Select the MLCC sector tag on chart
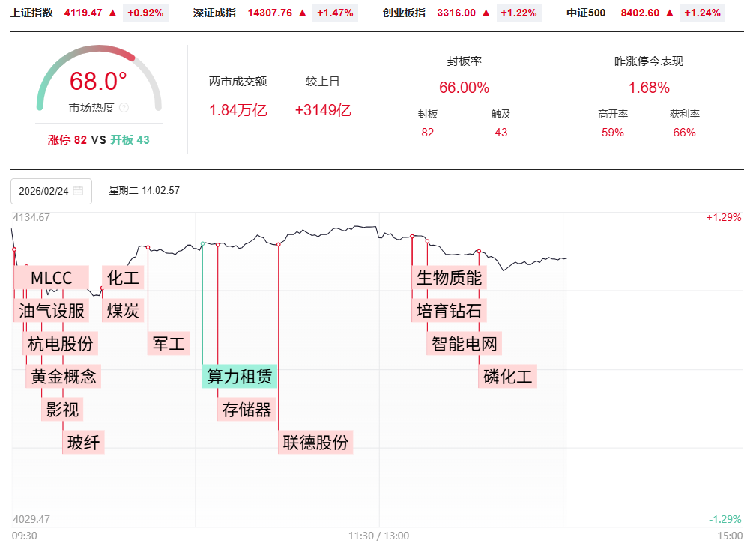756x546 pixels. pyautogui.click(x=51, y=279)
